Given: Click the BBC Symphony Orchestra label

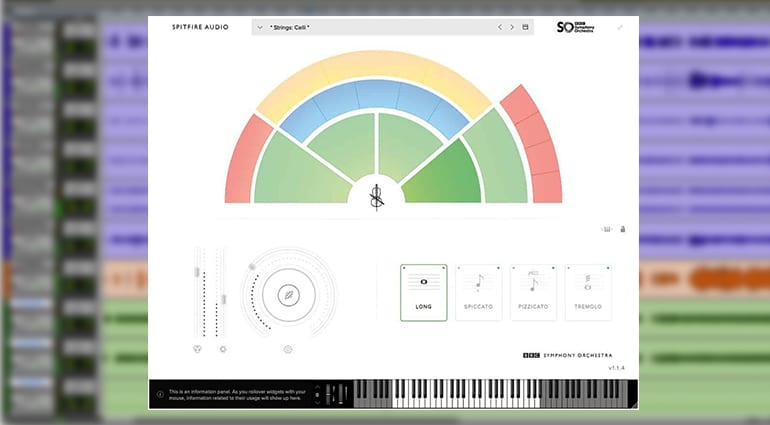Looking at the screenshot, I should pyautogui.click(x=568, y=355).
